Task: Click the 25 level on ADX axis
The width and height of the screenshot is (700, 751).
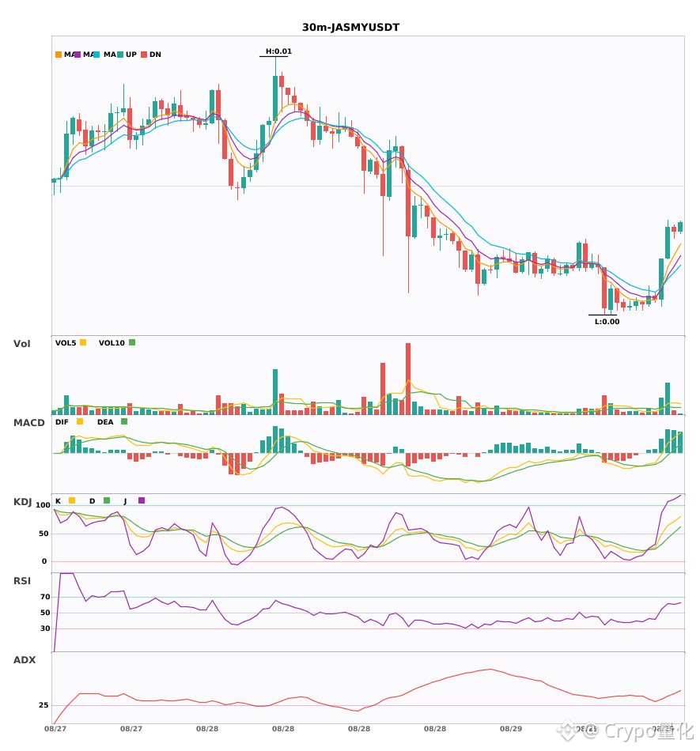Action: (x=44, y=705)
